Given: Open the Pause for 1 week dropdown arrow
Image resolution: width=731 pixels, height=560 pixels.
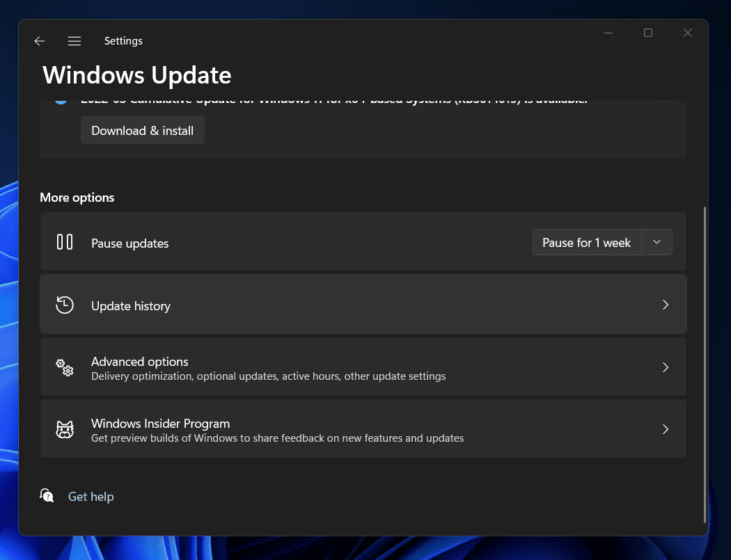Looking at the screenshot, I should click(657, 242).
